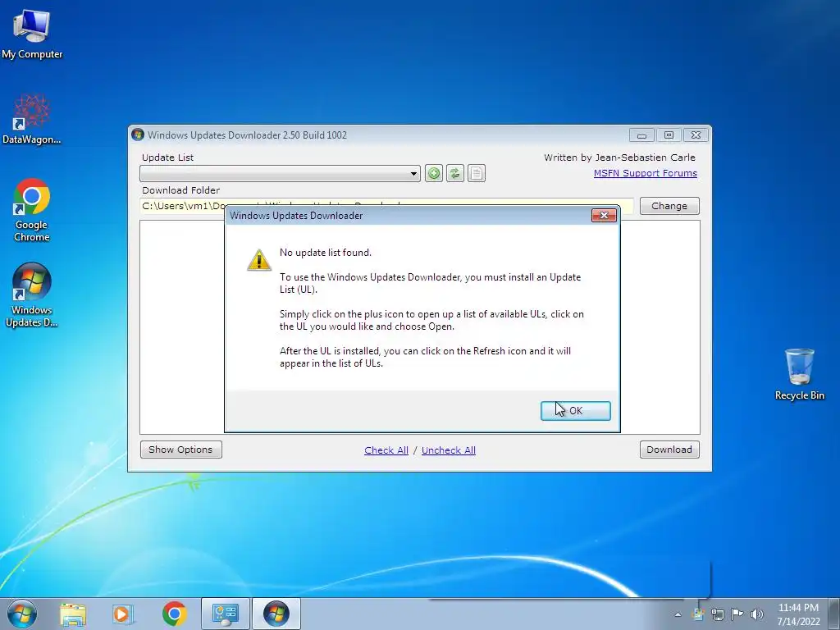Click the Check All link
This screenshot has width=840, height=630.
[x=386, y=450]
